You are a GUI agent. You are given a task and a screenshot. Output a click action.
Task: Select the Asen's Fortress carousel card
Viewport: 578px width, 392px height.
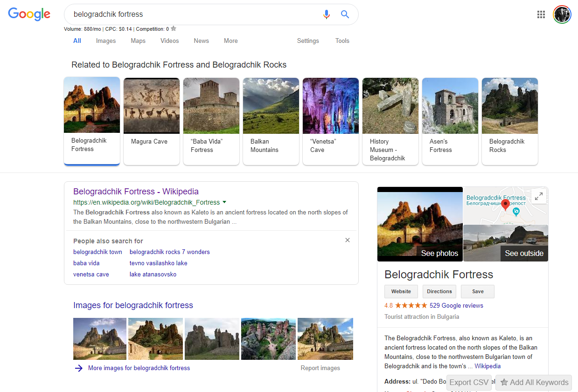[x=450, y=121]
